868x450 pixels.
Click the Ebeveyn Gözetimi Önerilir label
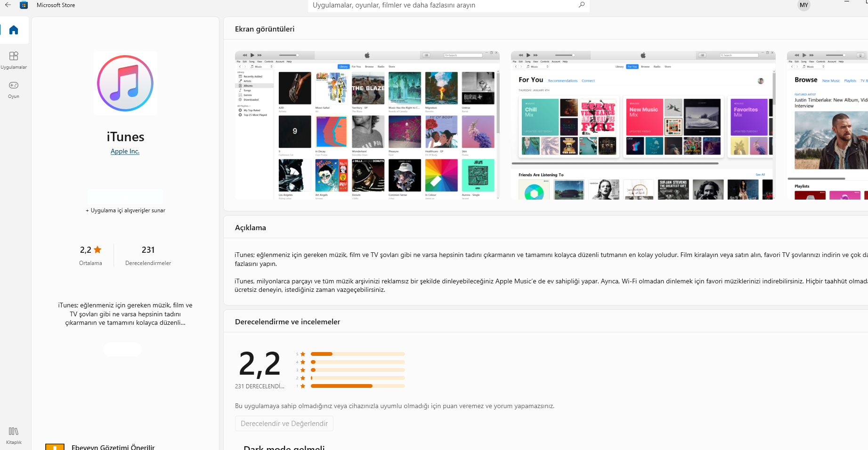pyautogui.click(x=113, y=447)
